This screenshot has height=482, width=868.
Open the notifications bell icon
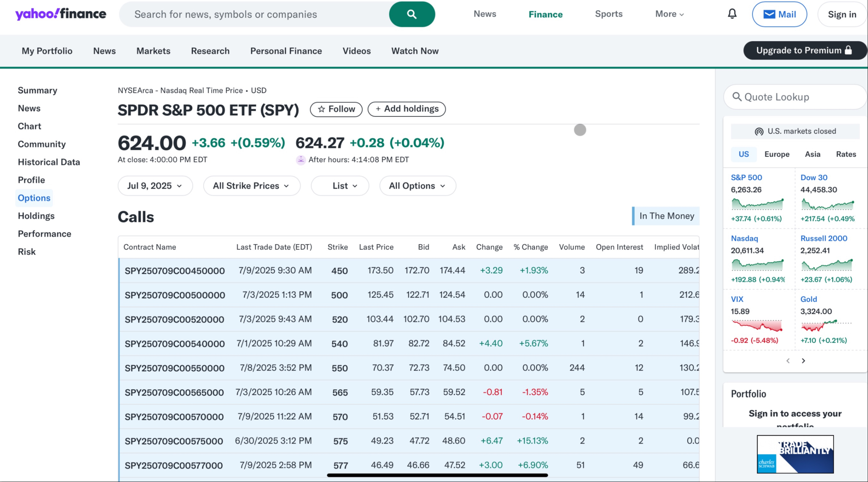pyautogui.click(x=732, y=14)
